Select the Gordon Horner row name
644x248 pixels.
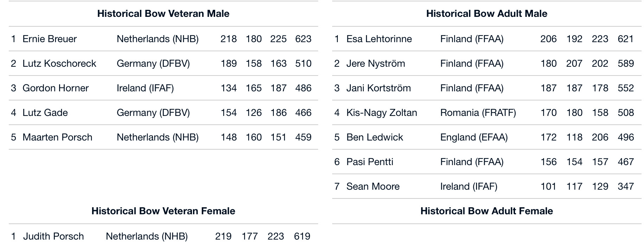coord(56,88)
